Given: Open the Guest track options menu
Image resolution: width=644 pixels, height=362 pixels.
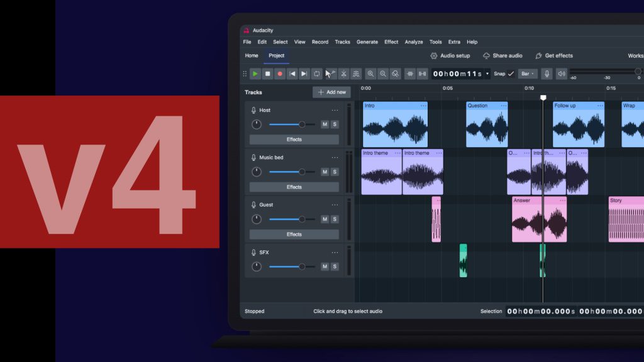Looking at the screenshot, I should pos(335,205).
